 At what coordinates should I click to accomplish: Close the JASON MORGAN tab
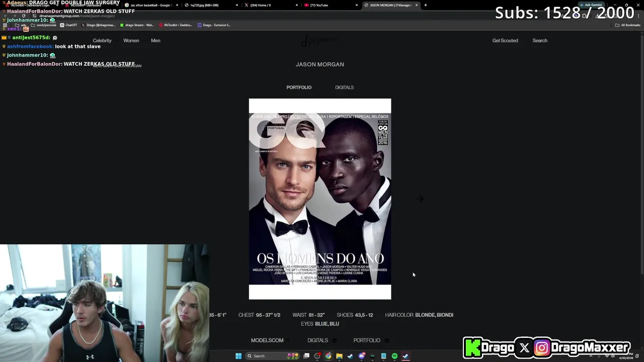tap(417, 5)
